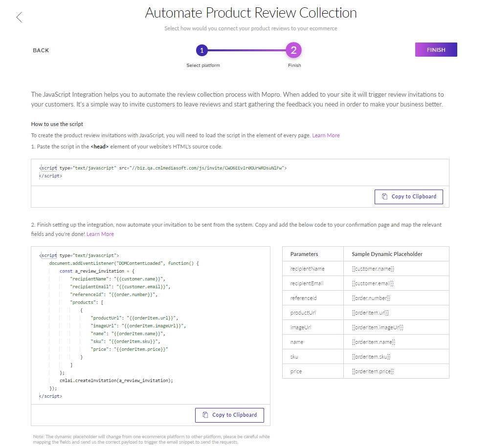Click the BACK text button
This screenshot has width=492, height=448.
(x=41, y=50)
